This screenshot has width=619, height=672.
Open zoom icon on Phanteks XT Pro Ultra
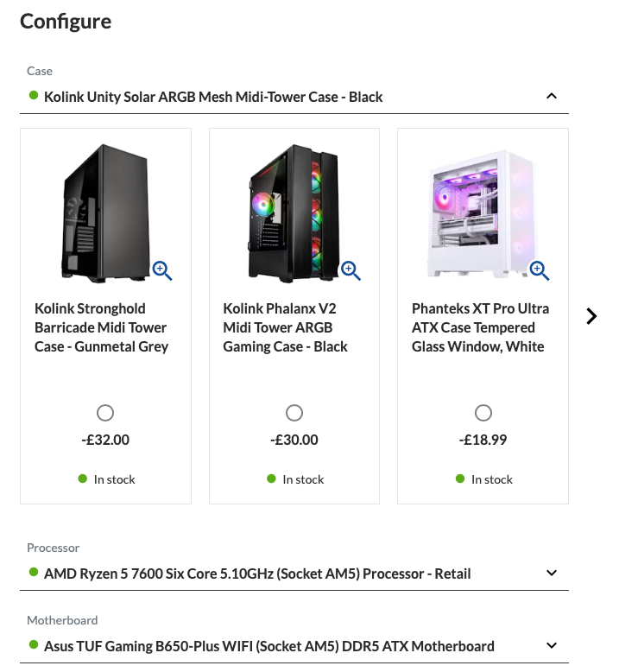[540, 270]
